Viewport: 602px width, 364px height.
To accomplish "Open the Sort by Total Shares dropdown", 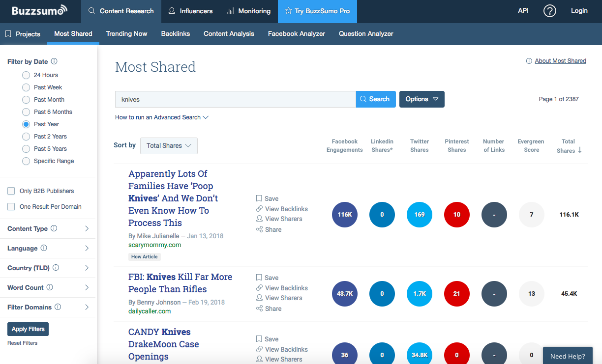I will pos(169,145).
